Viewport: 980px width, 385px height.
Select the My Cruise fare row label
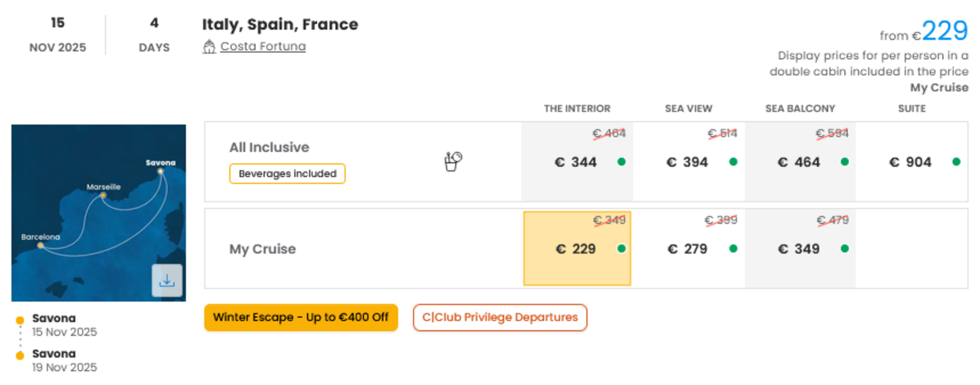(x=262, y=249)
